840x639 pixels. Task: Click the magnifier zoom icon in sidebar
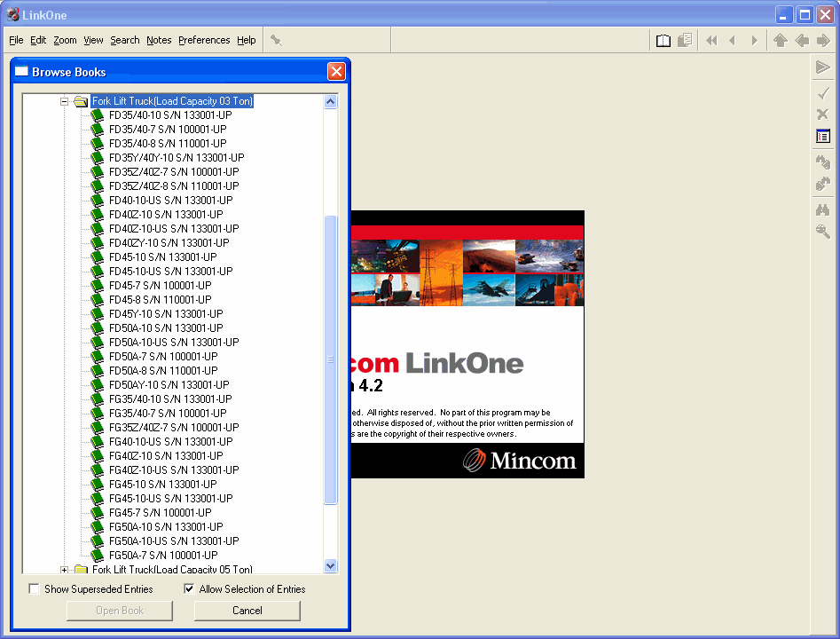[x=823, y=232]
